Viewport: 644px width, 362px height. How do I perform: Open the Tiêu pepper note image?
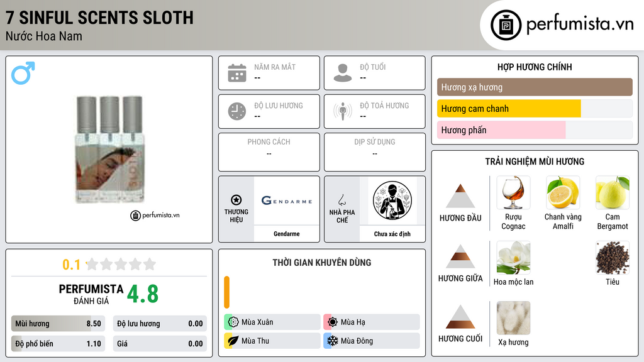(613, 258)
